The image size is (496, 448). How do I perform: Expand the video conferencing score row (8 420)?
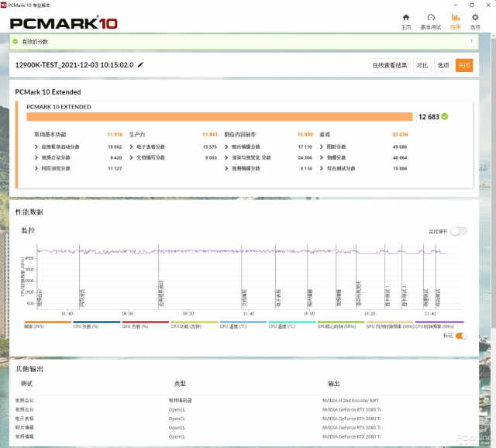click(x=77, y=157)
